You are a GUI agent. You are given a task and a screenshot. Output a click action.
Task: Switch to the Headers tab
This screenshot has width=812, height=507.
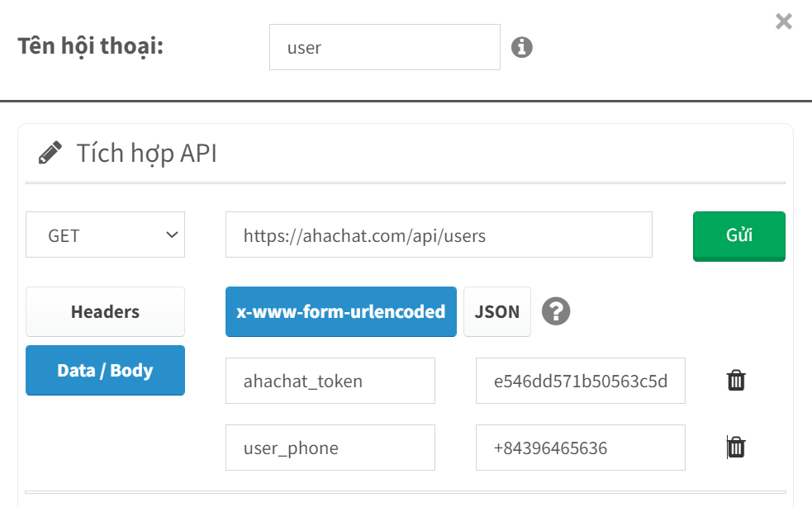point(105,312)
